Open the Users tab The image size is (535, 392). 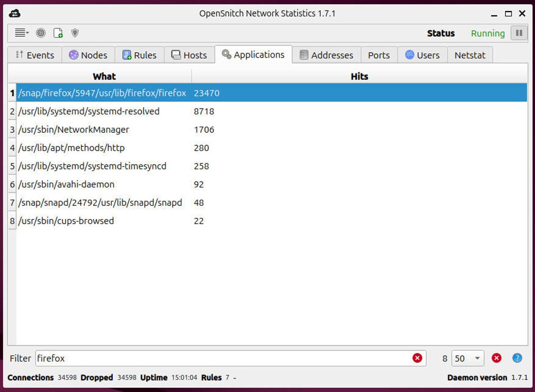[422, 55]
